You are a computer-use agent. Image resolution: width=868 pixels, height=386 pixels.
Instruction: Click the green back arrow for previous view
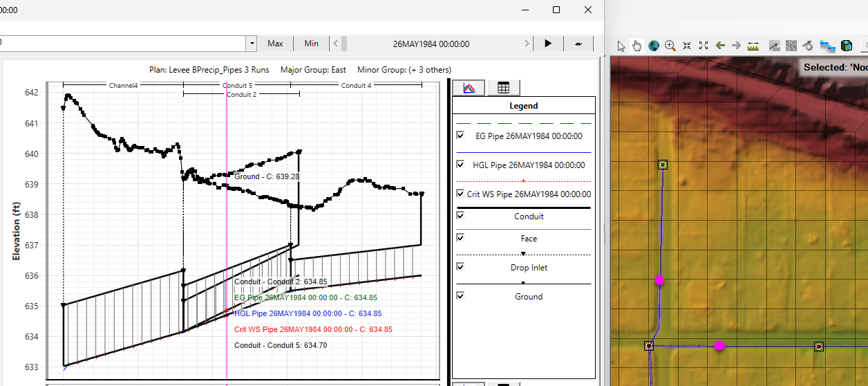720,46
